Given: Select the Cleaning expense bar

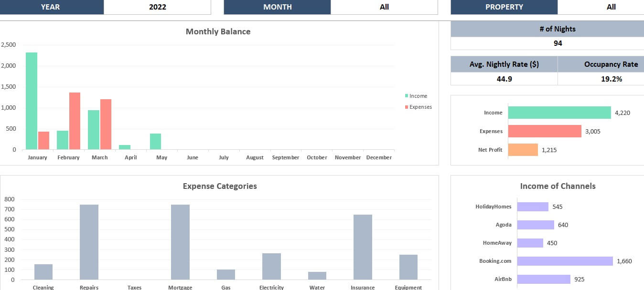Looking at the screenshot, I should [43, 272].
